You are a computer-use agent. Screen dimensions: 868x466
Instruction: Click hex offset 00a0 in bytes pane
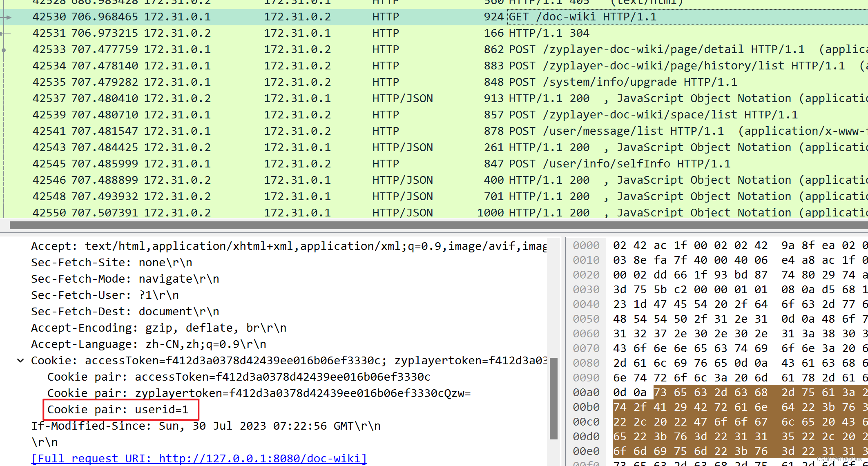586,392
